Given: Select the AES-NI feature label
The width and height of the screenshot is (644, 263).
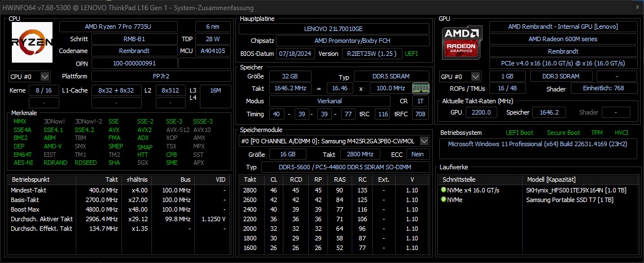Looking at the screenshot, I should coord(23,163).
